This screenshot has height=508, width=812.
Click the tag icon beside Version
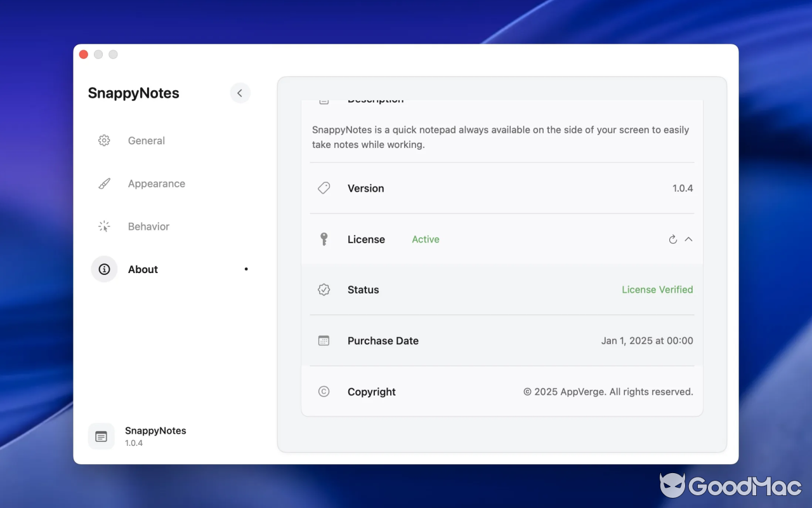click(x=324, y=188)
